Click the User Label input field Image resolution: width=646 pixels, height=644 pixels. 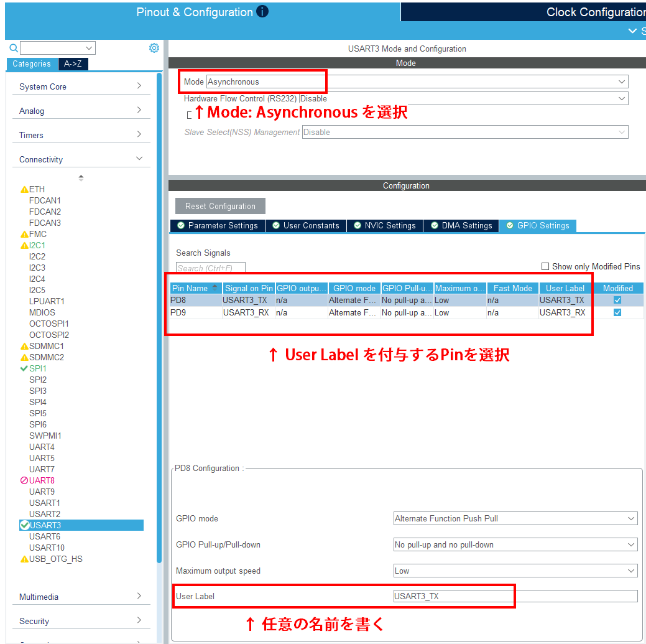[x=515, y=596]
